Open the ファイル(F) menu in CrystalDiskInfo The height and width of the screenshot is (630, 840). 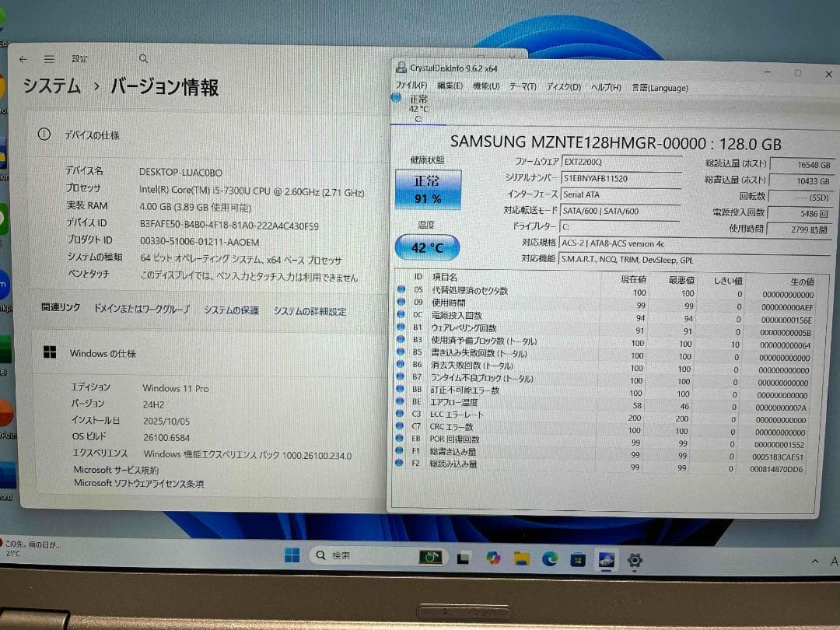[x=411, y=86]
